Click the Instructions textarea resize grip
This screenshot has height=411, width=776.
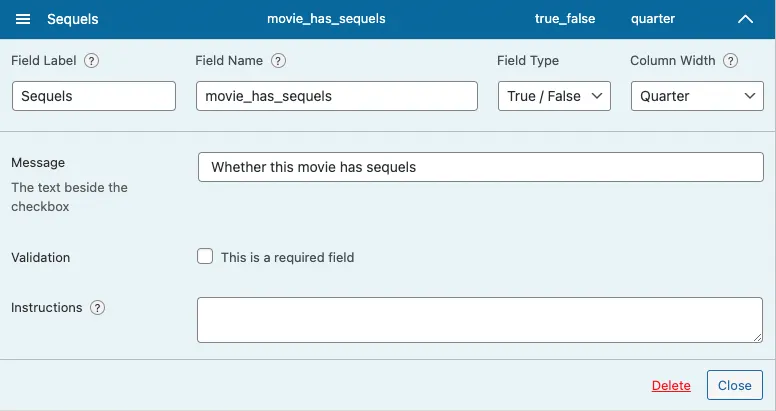[x=758, y=338]
